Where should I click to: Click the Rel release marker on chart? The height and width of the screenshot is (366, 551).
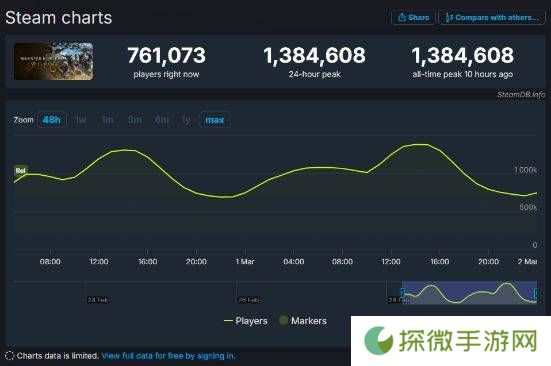click(20, 171)
